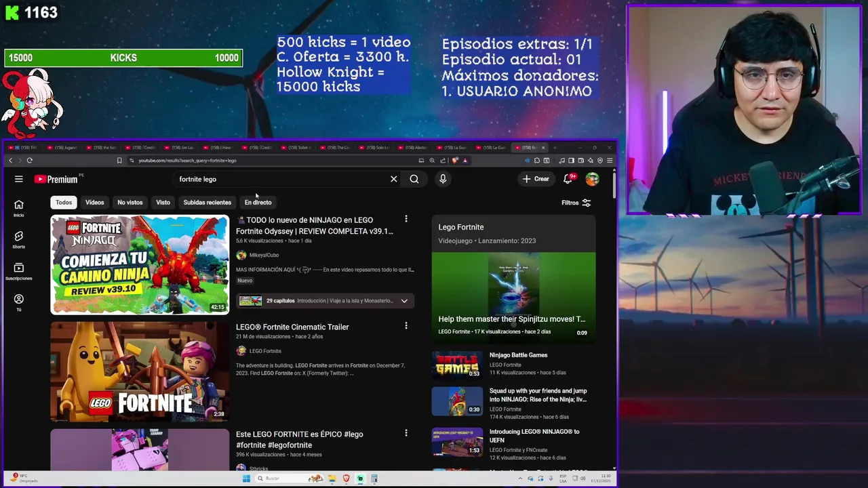Open the notifications bell
This screenshot has height=488, width=868.
[568, 179]
